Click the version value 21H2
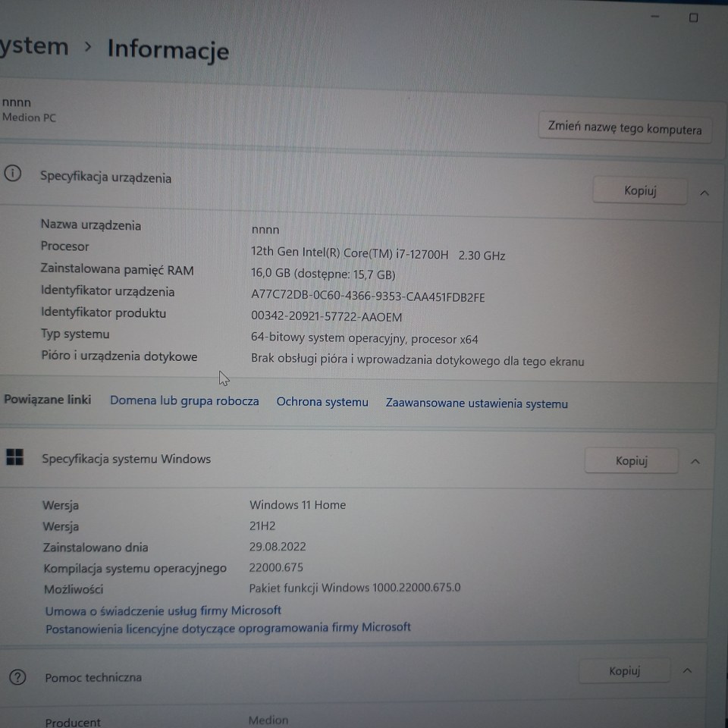728x728 pixels. pos(262,526)
